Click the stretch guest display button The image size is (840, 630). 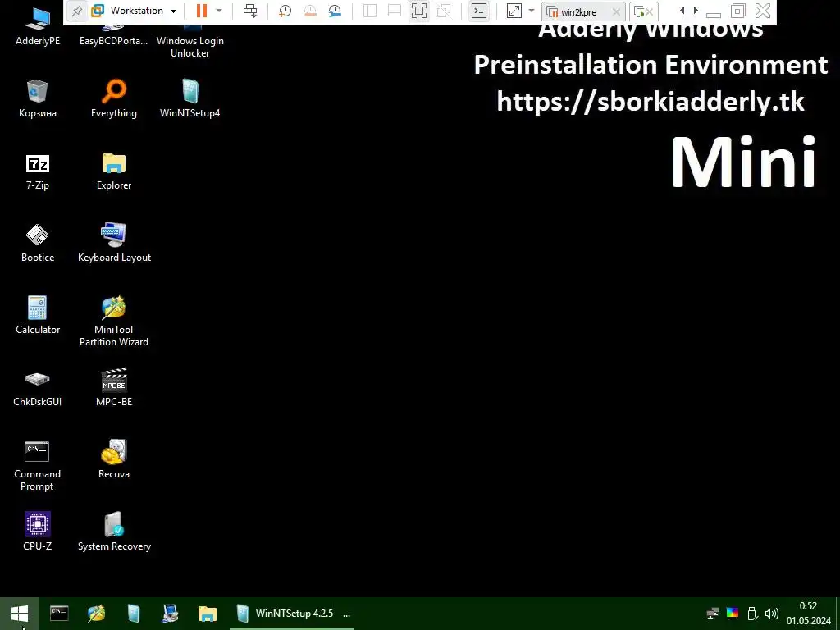tap(514, 11)
